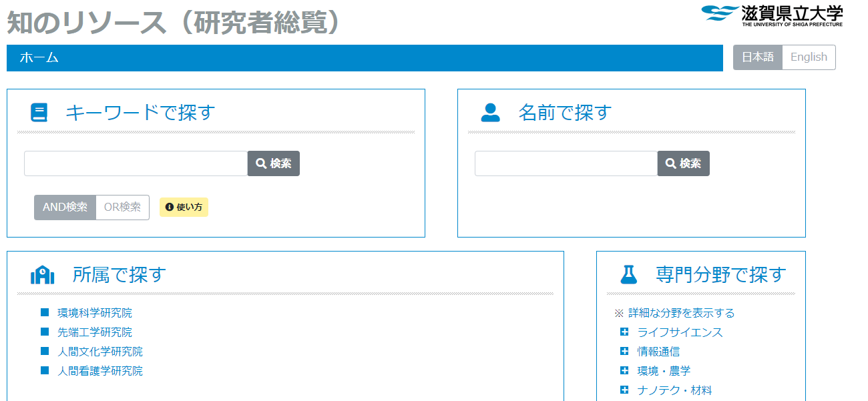
Task: Switch to OR検索 search mode
Action: pos(122,208)
